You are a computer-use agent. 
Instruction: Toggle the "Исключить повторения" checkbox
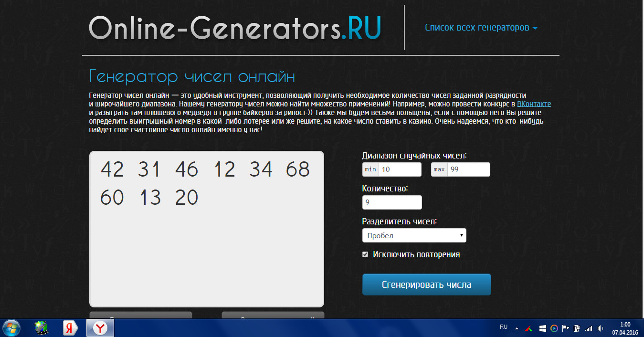click(x=365, y=254)
